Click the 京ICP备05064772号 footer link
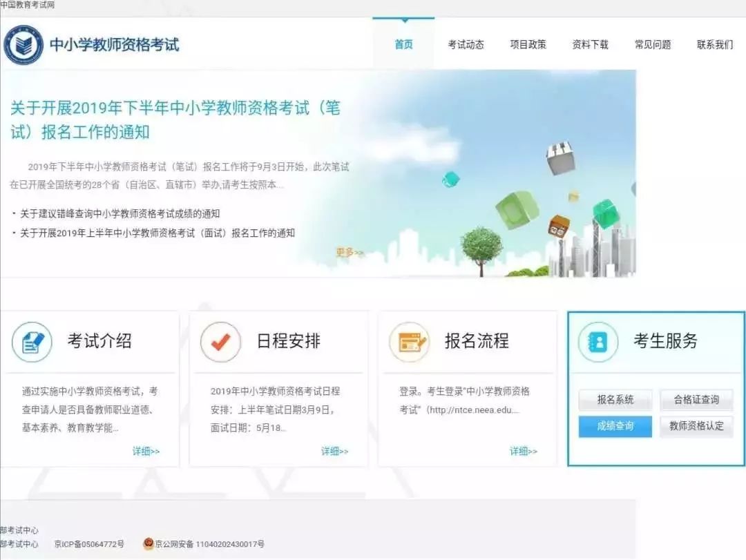The height and width of the screenshot is (560, 746). (x=89, y=544)
